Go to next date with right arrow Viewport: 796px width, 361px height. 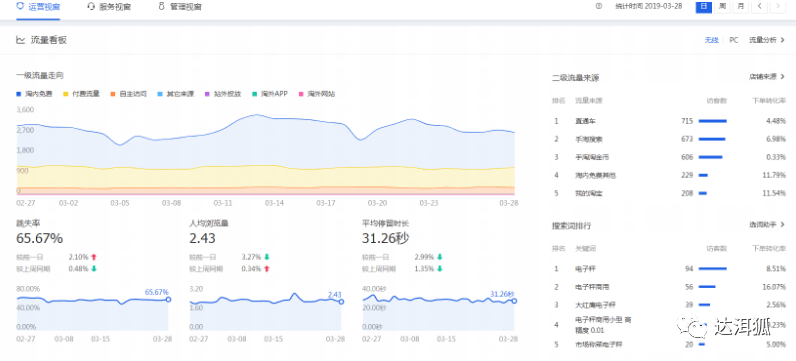[777, 6]
